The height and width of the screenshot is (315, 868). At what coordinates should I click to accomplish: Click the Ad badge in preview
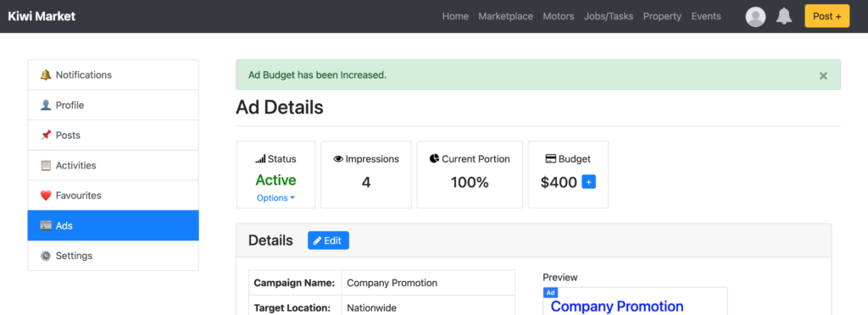(550, 292)
